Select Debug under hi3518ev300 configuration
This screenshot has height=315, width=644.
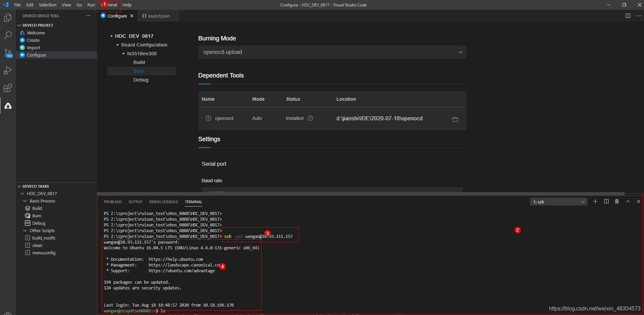141,80
